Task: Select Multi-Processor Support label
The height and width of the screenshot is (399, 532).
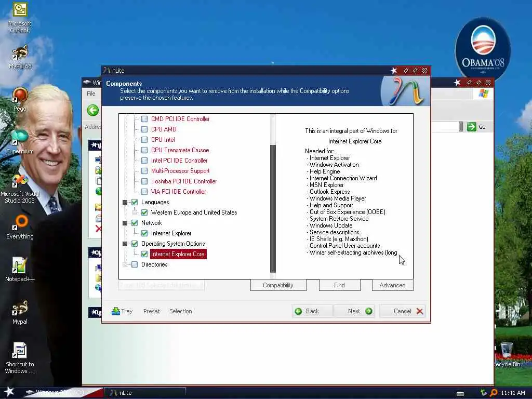Action: coord(180,171)
